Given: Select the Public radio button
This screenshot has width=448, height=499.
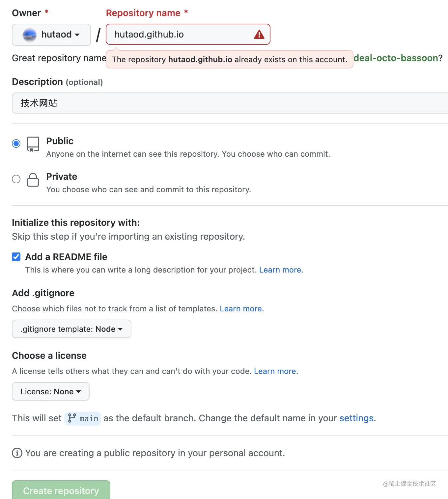Looking at the screenshot, I should pyautogui.click(x=16, y=144).
